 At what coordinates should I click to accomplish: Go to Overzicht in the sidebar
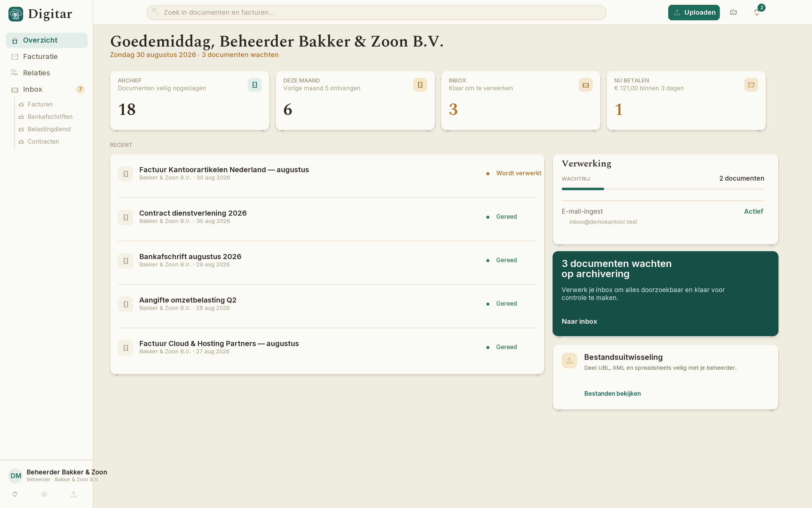coord(47,40)
